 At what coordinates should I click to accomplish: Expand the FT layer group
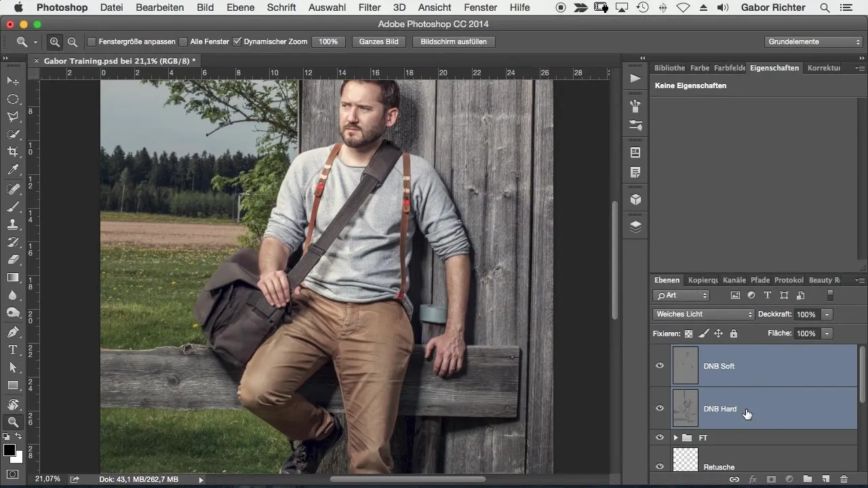click(675, 438)
